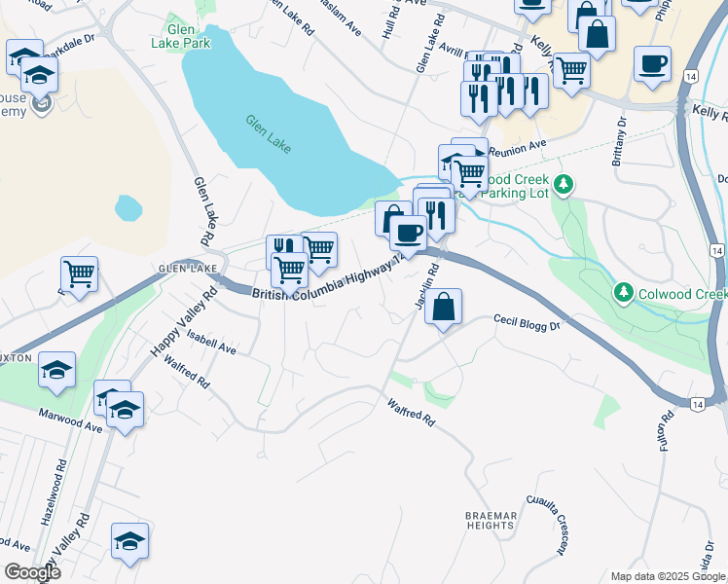Select the restaurant marker beside Jacklin Rd
The width and height of the screenshot is (728, 584).
point(436,216)
